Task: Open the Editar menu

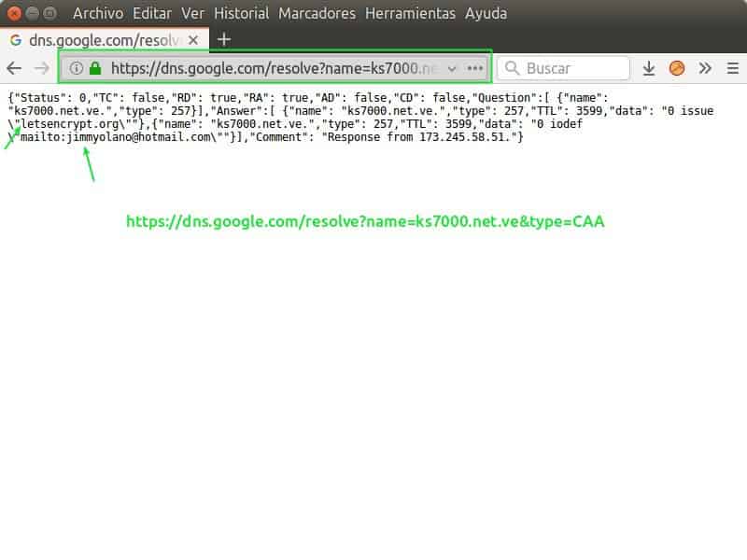Action: coord(152,13)
